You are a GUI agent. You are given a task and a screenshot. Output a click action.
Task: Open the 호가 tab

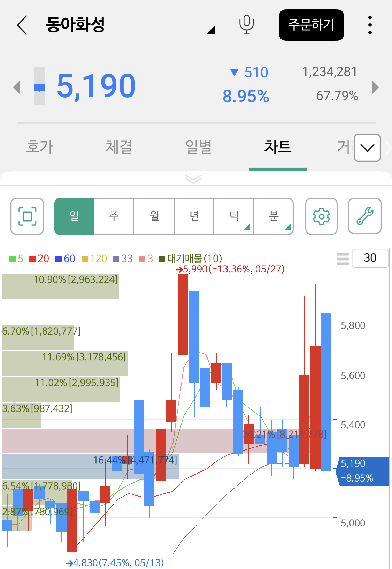[40, 147]
